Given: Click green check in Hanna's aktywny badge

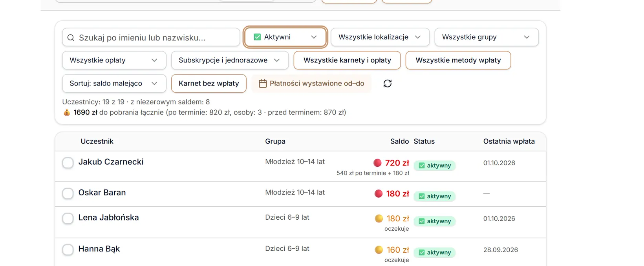Looking at the screenshot, I should click(x=422, y=253).
